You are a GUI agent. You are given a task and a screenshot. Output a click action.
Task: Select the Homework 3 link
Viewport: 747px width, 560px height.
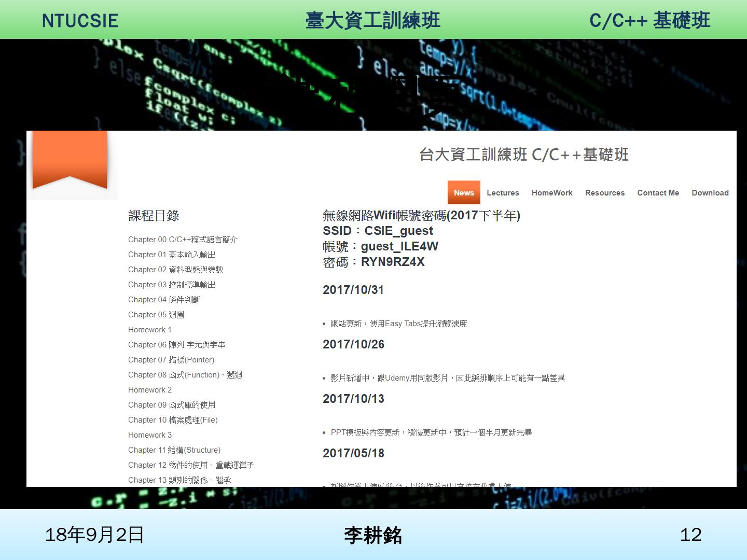click(149, 435)
